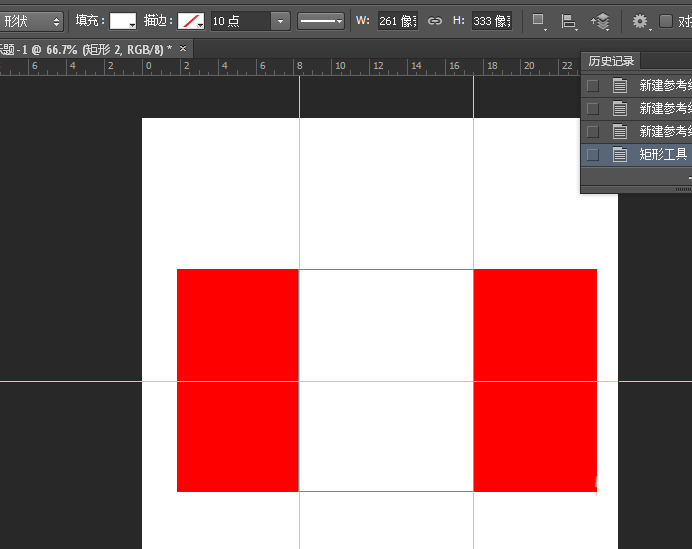The image size is (692, 549).
Task: Set history brush source for third 新建参考线 state
Action: 593,131
